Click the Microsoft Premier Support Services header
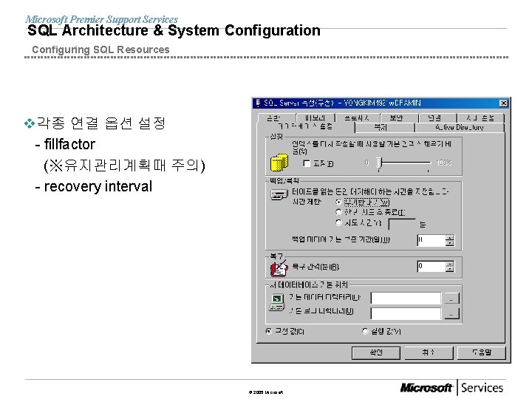Viewport: 532px width, 399px height. (101, 19)
